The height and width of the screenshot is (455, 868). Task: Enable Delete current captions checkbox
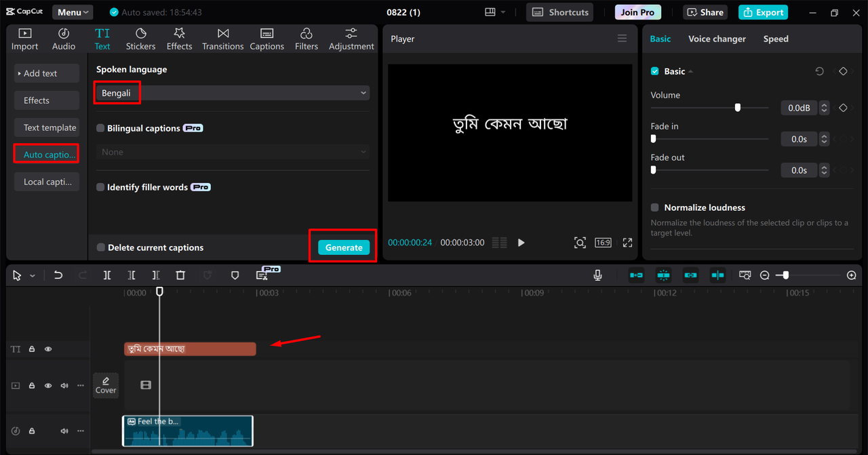point(100,248)
